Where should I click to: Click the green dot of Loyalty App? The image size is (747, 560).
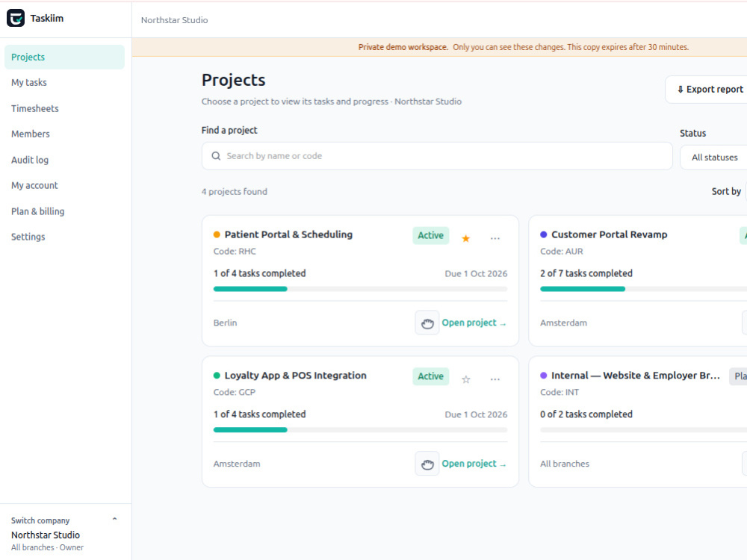point(217,376)
